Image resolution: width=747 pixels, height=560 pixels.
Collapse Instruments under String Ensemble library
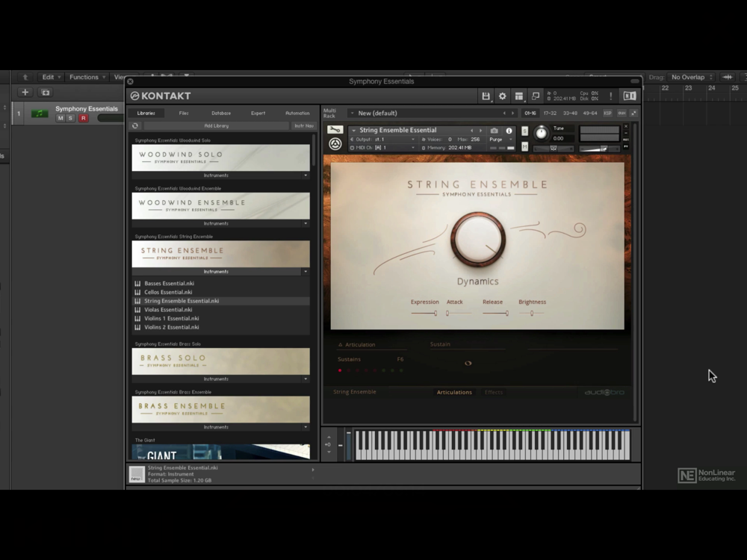pyautogui.click(x=306, y=272)
